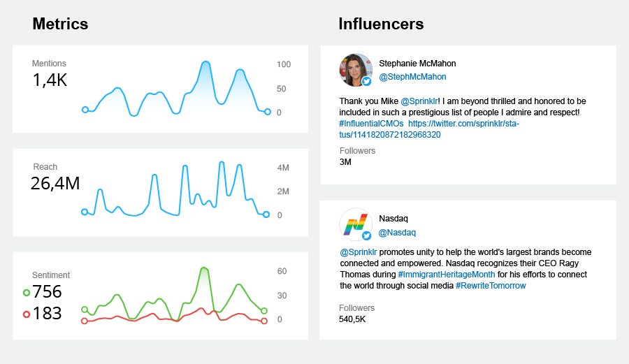Open Stephanie McMahon's profile picture
The image size is (629, 364).
(x=356, y=70)
